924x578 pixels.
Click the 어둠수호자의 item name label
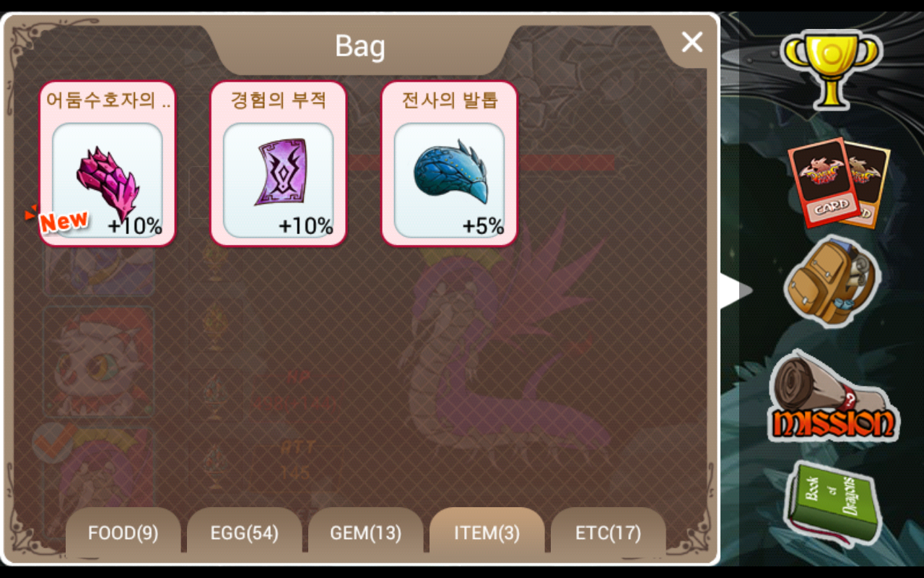(108, 99)
